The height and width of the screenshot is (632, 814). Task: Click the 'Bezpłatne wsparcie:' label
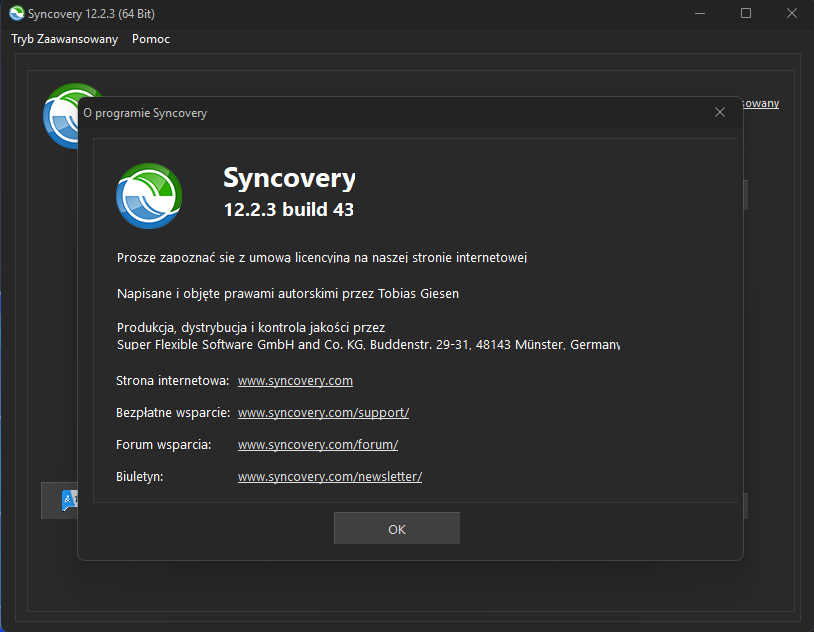[x=173, y=413]
